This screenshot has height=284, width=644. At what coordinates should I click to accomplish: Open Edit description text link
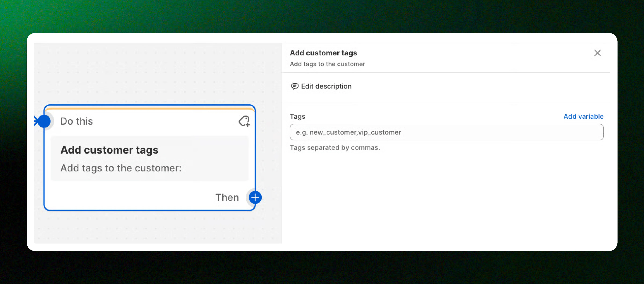tap(326, 86)
